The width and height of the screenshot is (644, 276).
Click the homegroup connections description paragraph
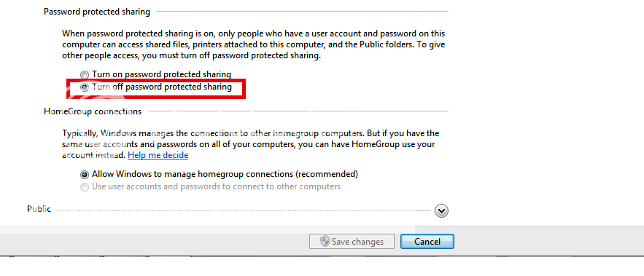click(251, 144)
